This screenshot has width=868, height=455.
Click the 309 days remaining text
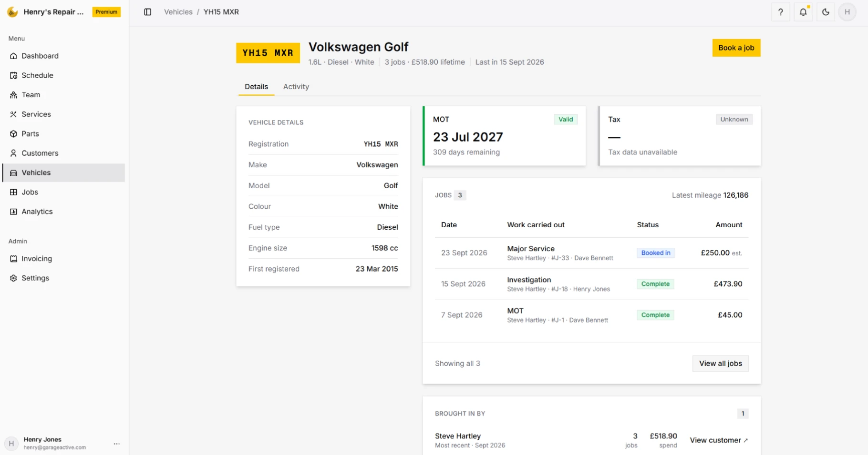point(466,152)
